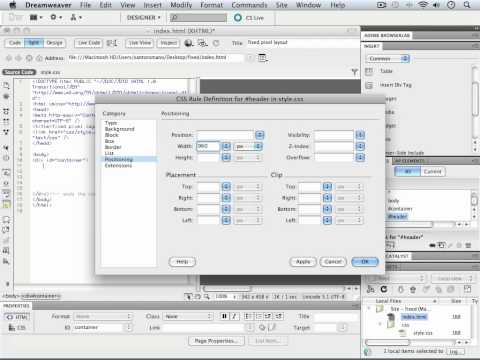Switch to Design view
The image size is (480, 360).
coord(54,43)
